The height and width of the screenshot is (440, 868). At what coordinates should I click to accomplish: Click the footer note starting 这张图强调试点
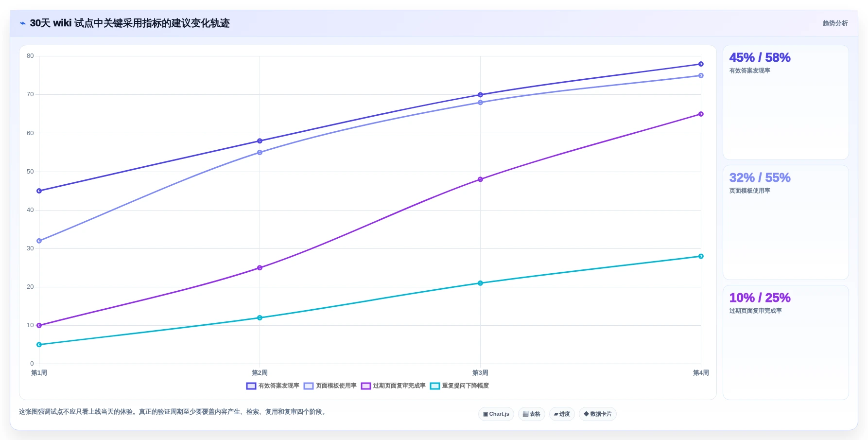pos(174,412)
